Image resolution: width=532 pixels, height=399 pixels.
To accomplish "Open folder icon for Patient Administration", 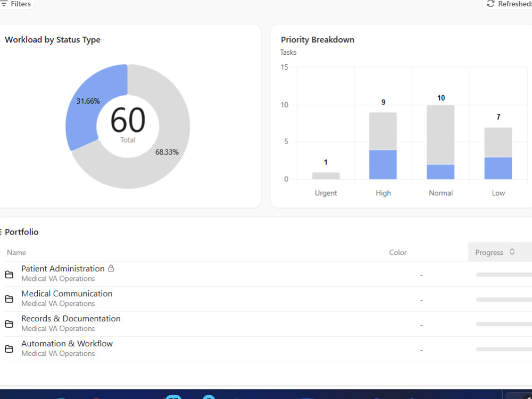I will tap(9, 274).
